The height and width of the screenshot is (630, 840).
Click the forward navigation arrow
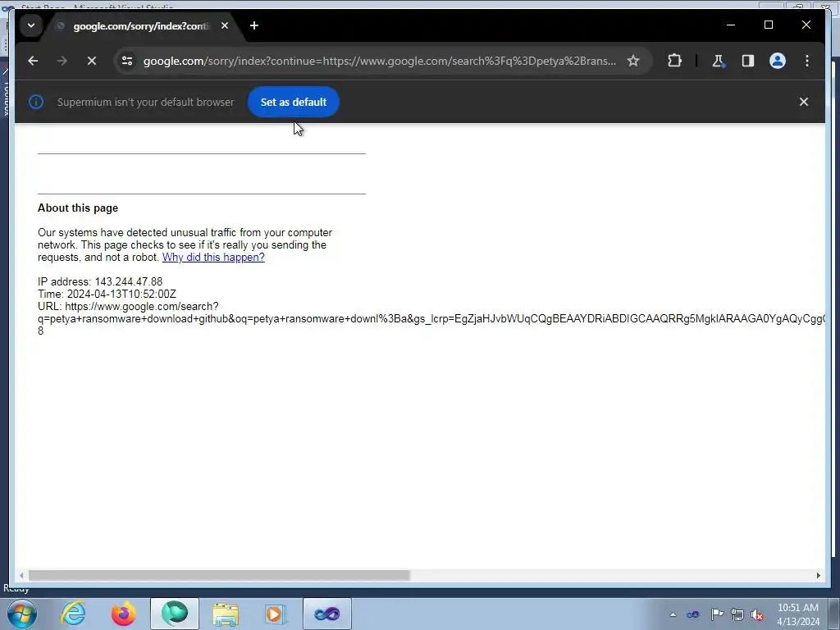62,61
